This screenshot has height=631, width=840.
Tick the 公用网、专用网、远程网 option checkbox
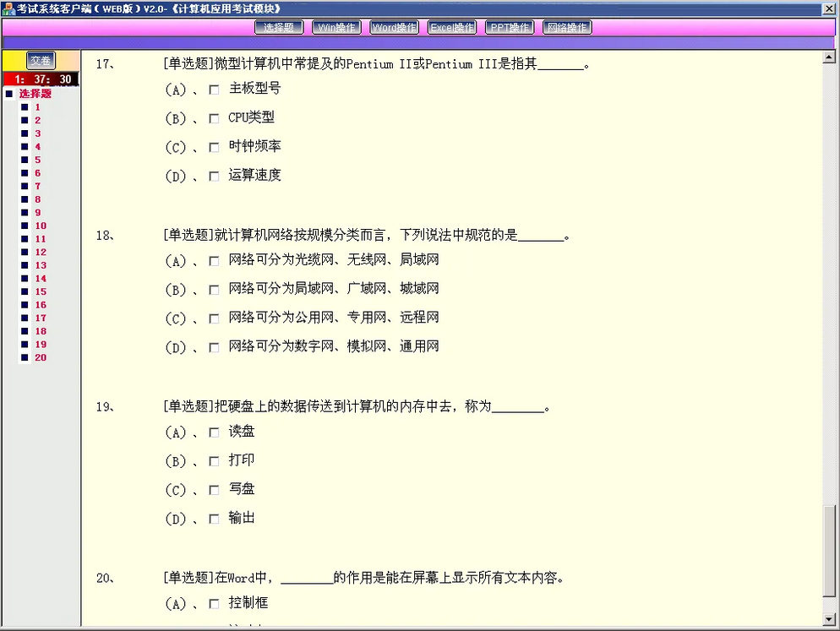click(x=214, y=318)
